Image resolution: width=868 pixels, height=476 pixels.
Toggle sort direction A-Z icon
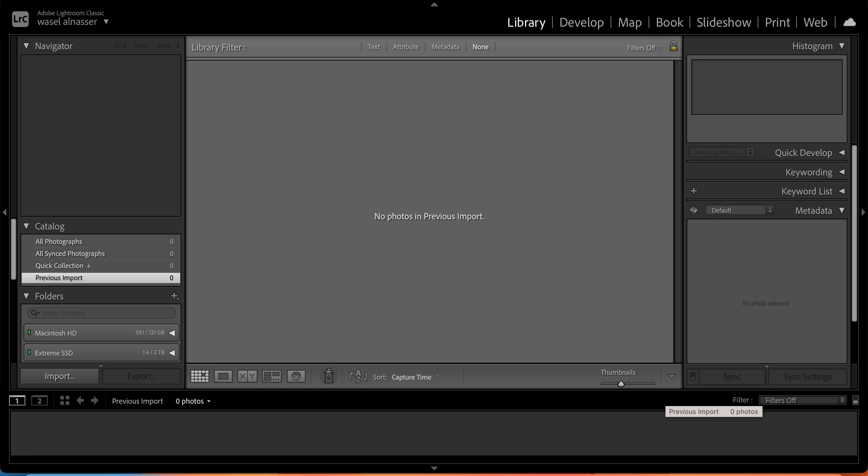click(x=358, y=376)
